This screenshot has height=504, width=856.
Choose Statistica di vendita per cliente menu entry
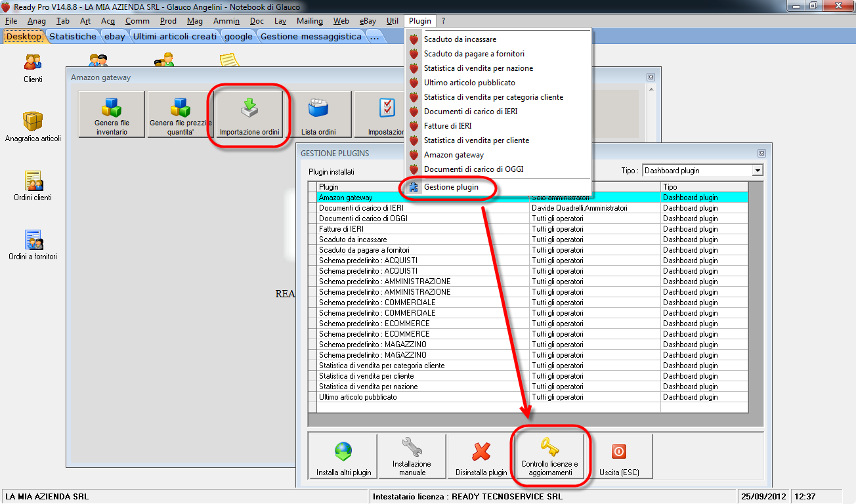point(499,140)
